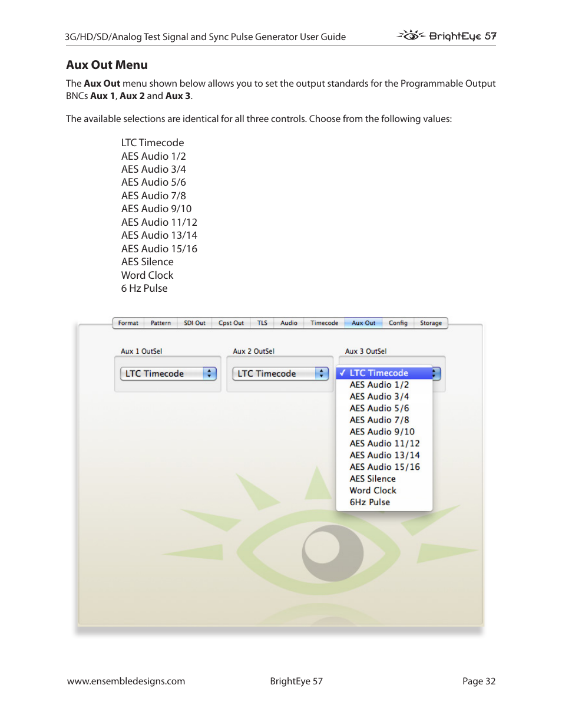Click 'LTC Timecode' in the document list
Image resolution: width=562 pixels, height=728 pixels.
point(153,143)
